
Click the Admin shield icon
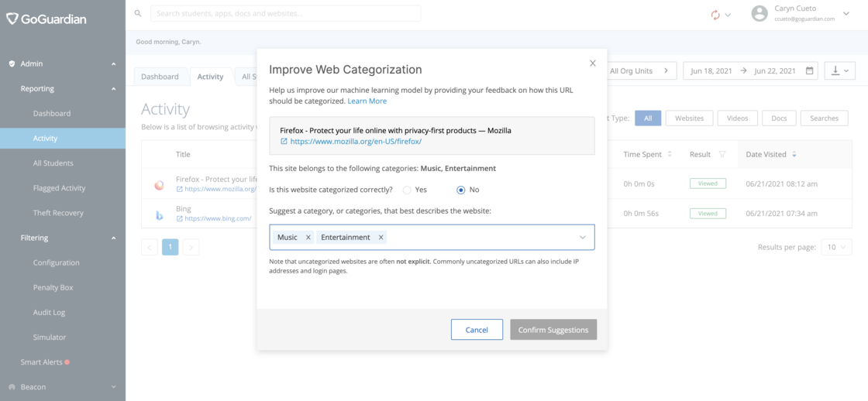point(12,63)
